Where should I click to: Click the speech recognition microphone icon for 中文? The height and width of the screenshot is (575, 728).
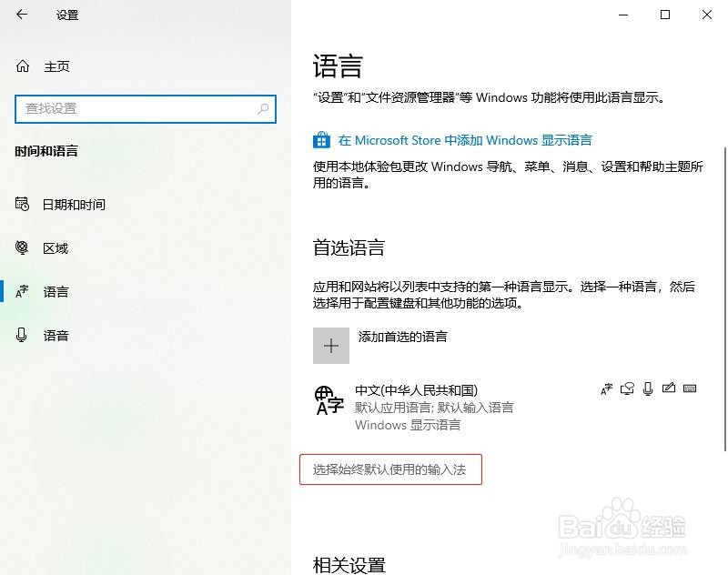pos(648,388)
